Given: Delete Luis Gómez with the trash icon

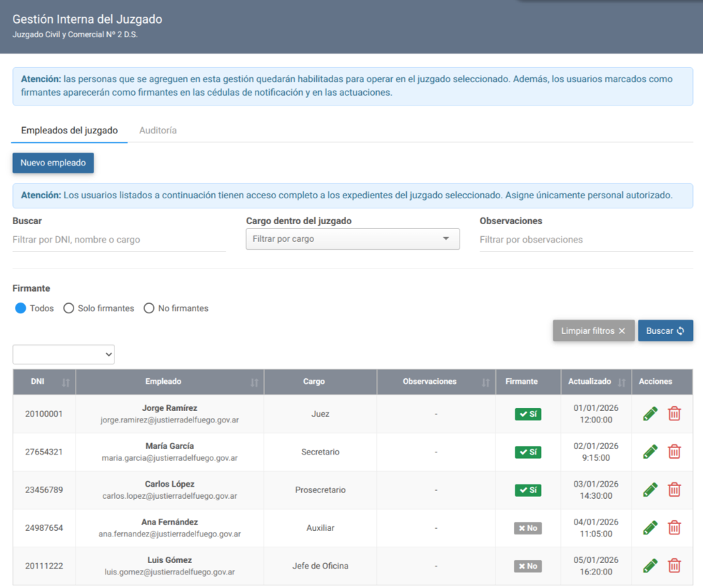Looking at the screenshot, I should [674, 566].
